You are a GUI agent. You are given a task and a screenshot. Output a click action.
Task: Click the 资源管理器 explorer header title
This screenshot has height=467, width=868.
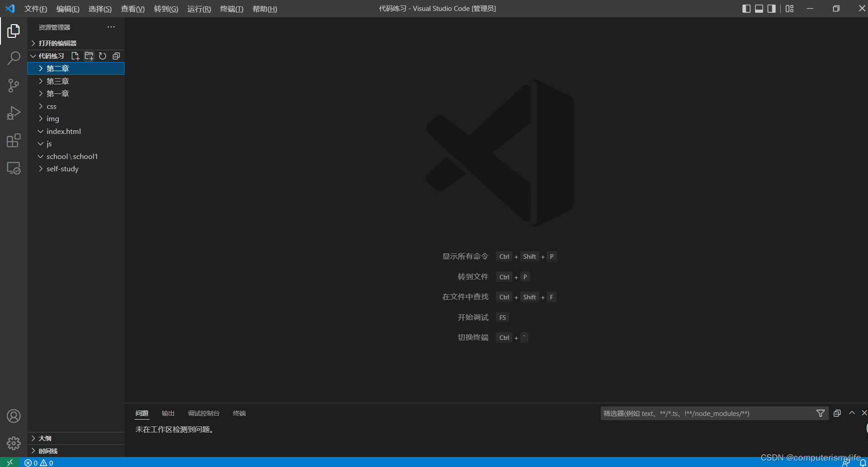coord(54,27)
